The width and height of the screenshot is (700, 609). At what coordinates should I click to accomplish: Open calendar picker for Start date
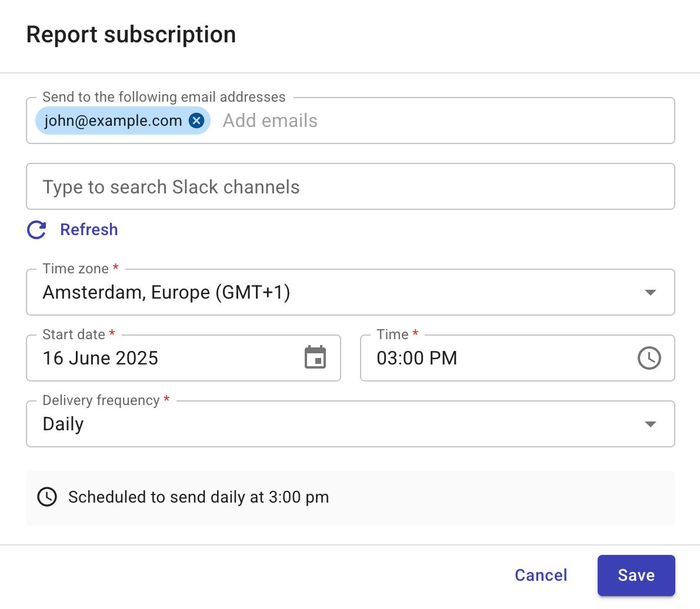315,357
